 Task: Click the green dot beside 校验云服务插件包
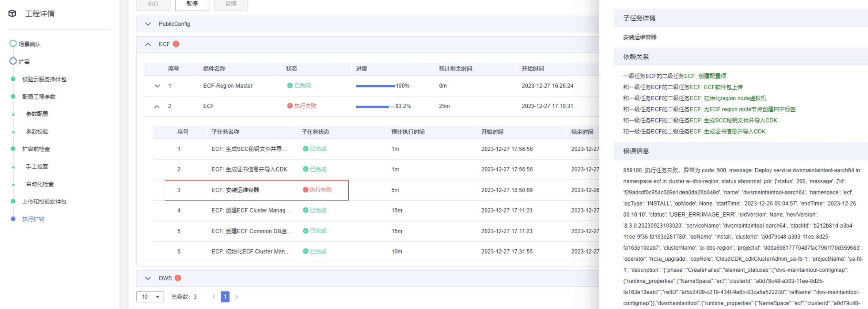pyautogui.click(x=13, y=79)
